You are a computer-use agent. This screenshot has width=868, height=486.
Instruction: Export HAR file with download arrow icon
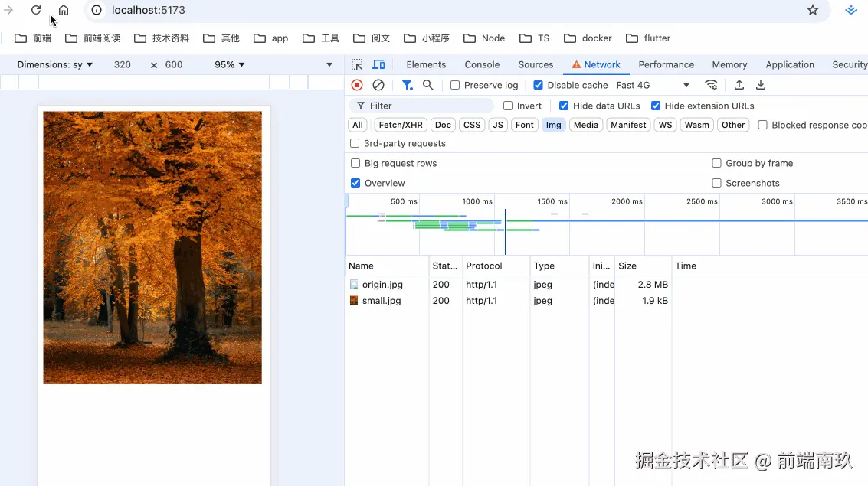761,85
